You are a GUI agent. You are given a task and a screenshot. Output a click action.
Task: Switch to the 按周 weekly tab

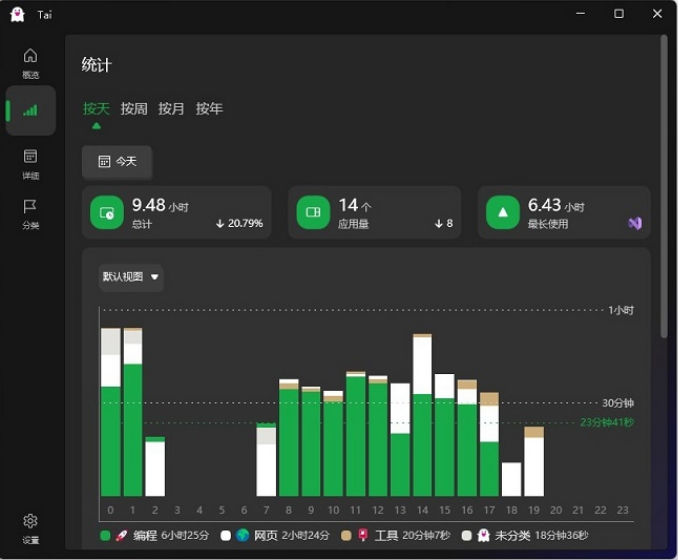pos(134,109)
